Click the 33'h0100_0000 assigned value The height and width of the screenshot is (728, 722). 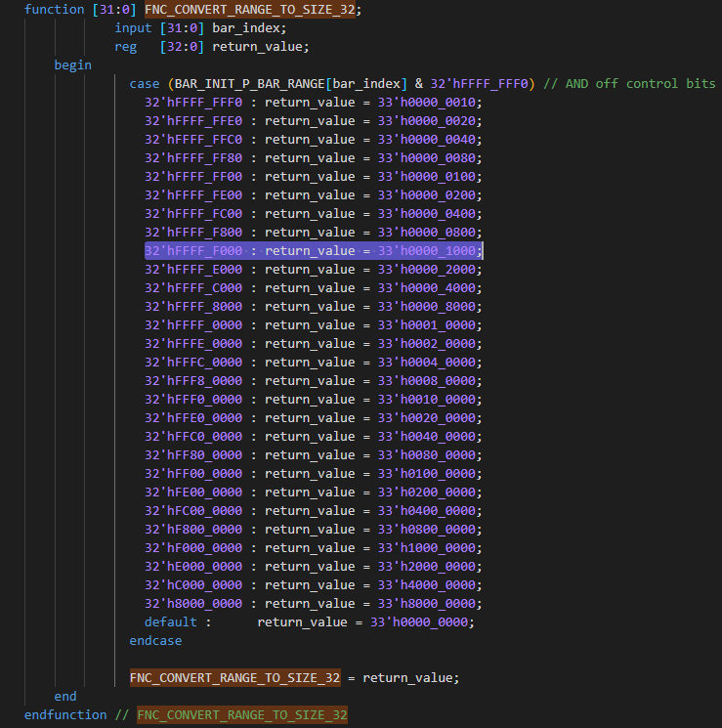pyautogui.click(x=430, y=473)
